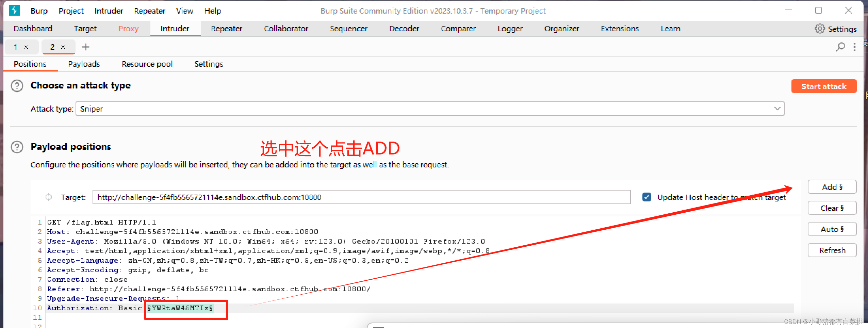Add a new attack tab with plus icon
The image size is (868, 328).
[x=85, y=47]
